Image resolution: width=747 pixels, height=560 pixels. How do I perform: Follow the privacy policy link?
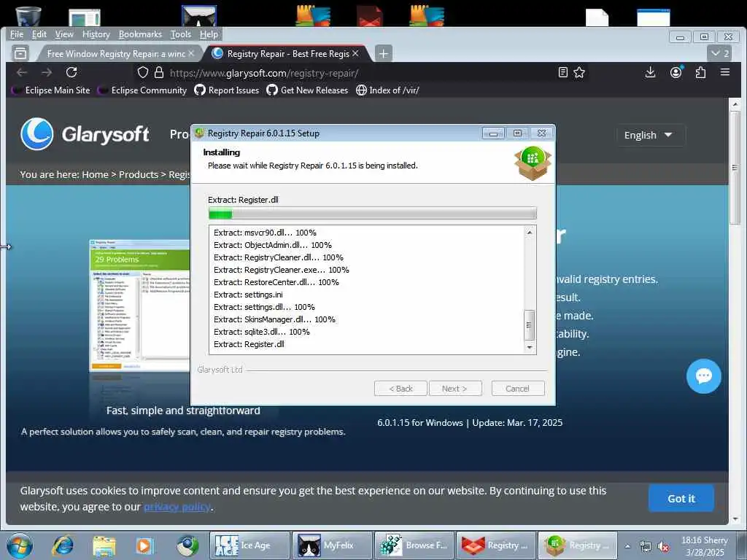pos(177,507)
